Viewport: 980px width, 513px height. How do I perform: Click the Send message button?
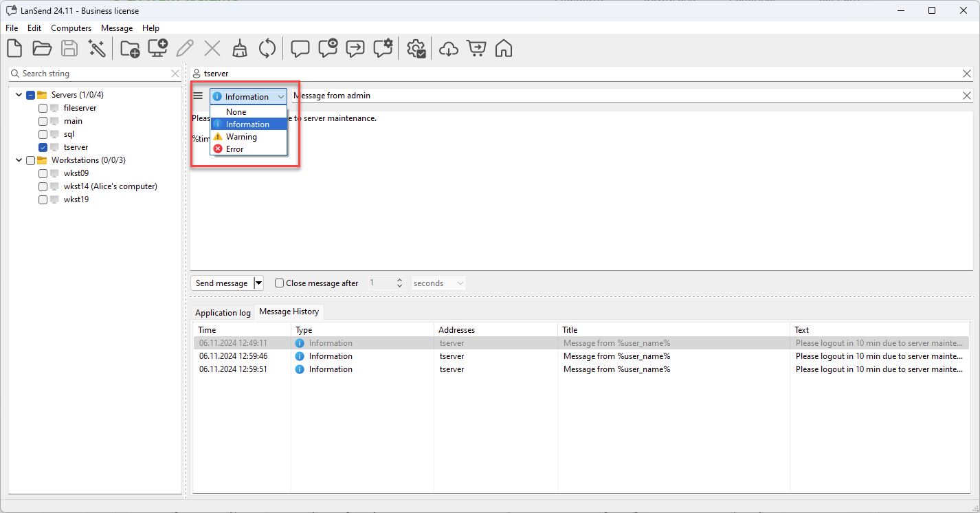pos(221,283)
